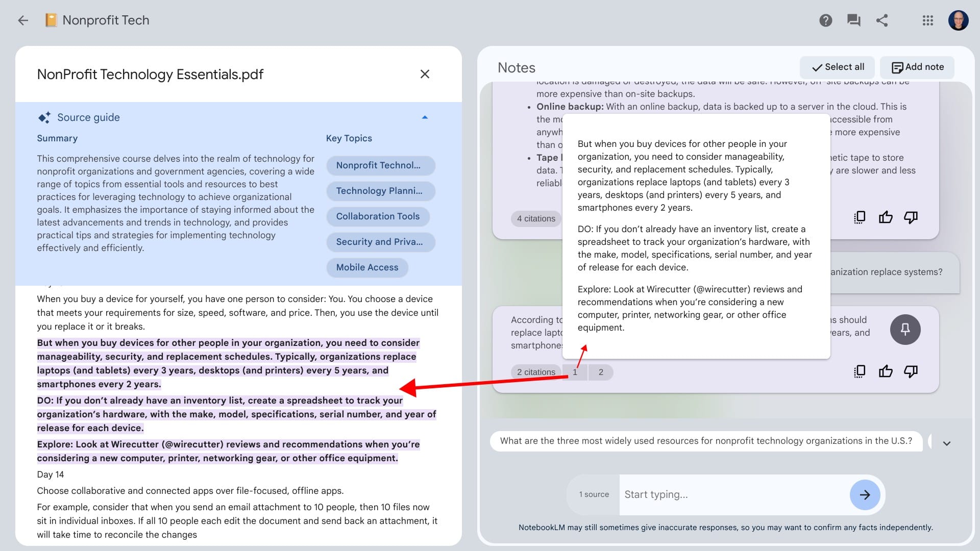Click the 1 source selector
Screen dimensions: 980x551
[x=594, y=494]
